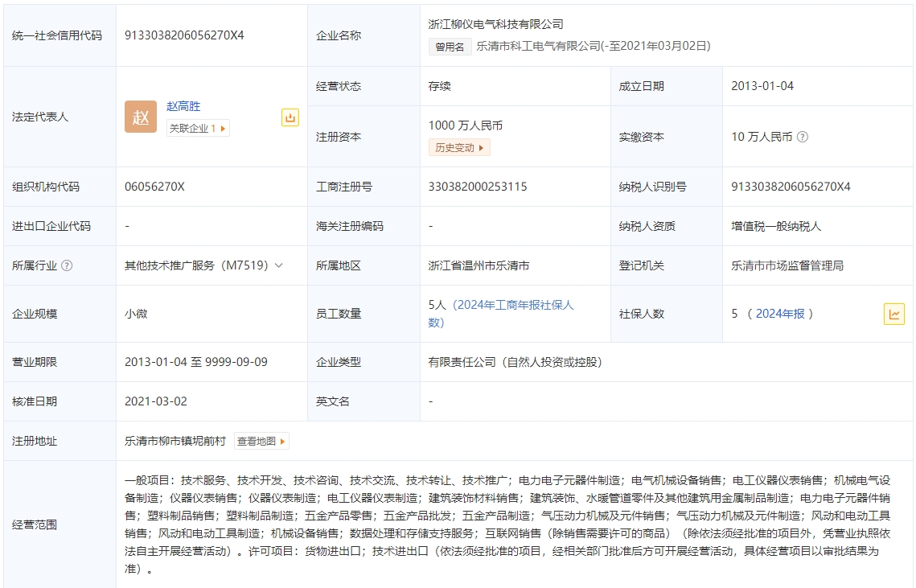Viewport: 916px width, 588px height.
Task: Click registered address 乐清市柳市镇坭前村
Action: (x=175, y=442)
